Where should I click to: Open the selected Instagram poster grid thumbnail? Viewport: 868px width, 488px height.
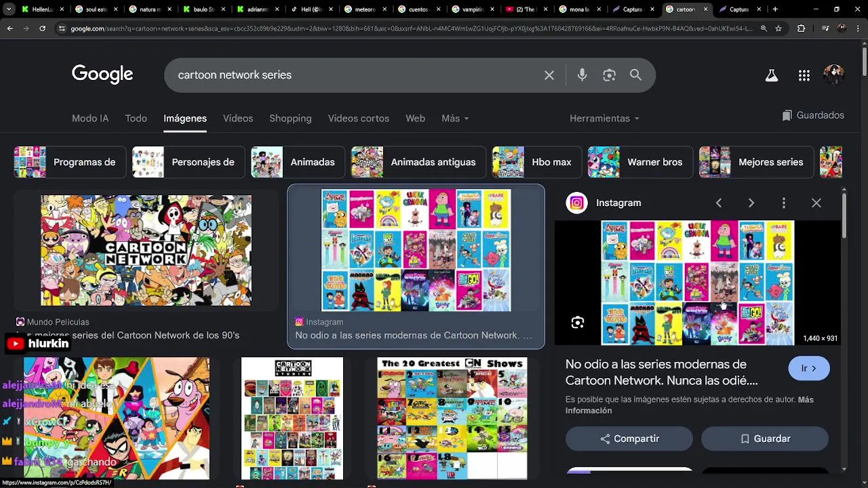coord(416,250)
